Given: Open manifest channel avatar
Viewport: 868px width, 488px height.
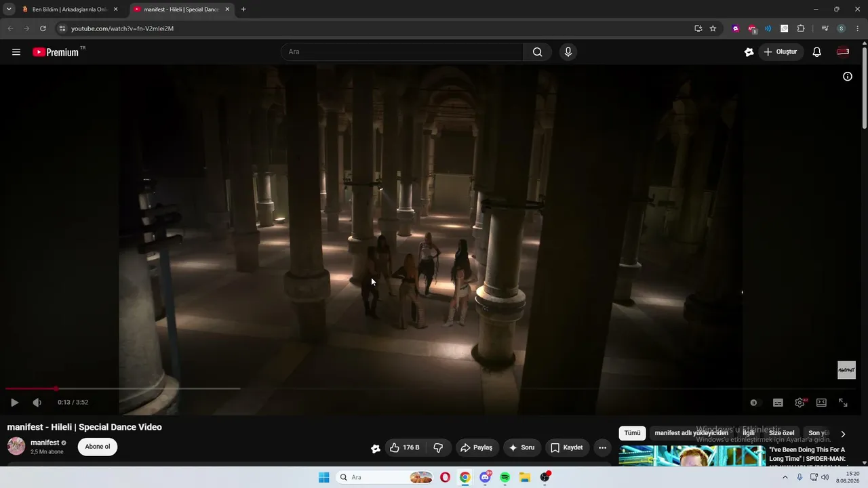Looking at the screenshot, I should coord(16,446).
